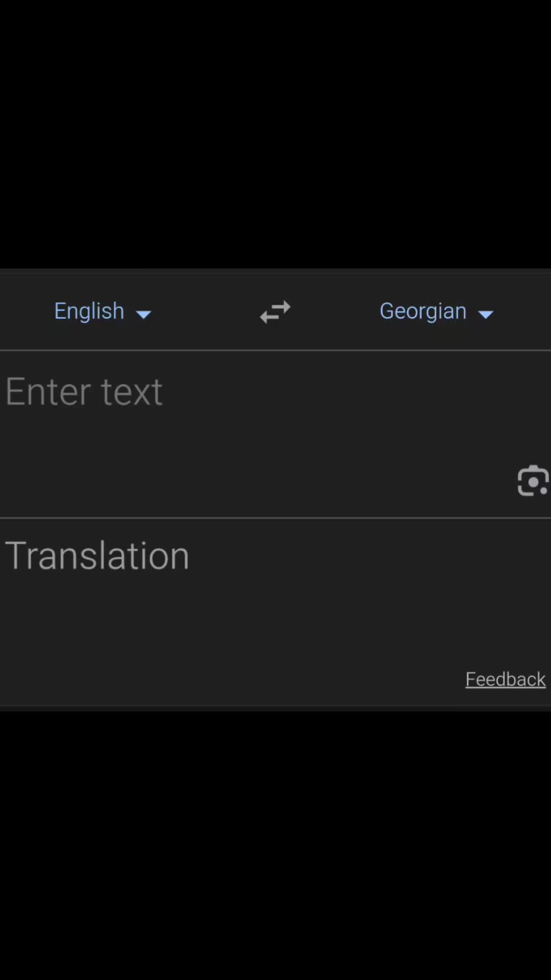The width and height of the screenshot is (551, 980).
Task: Expand the Georgian target language arrow
Action: (486, 314)
